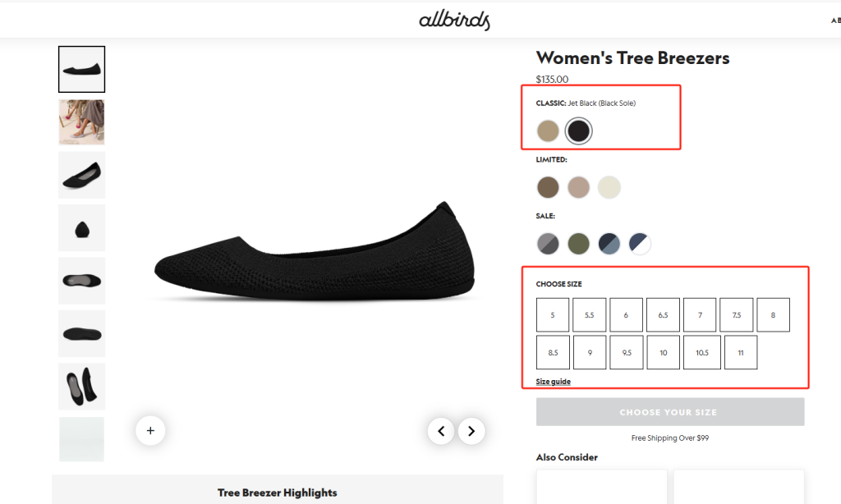Select size 7.5
The image size is (841, 504).
(x=737, y=315)
